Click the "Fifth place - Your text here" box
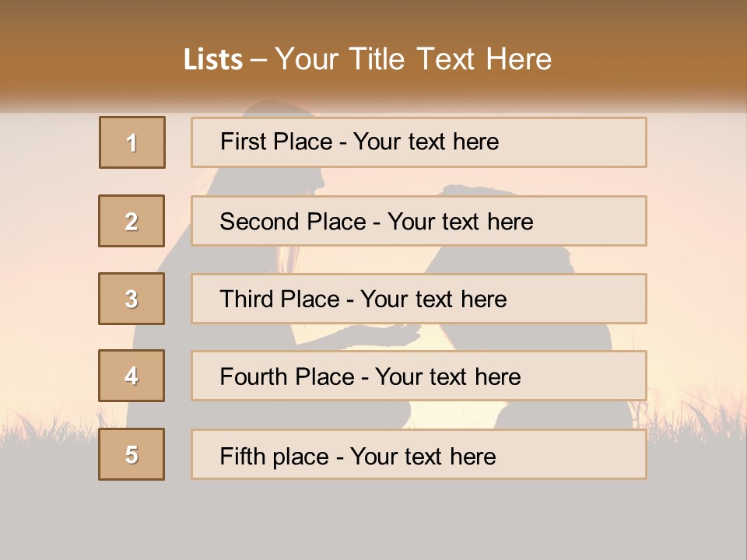747x560 pixels. 419,455
